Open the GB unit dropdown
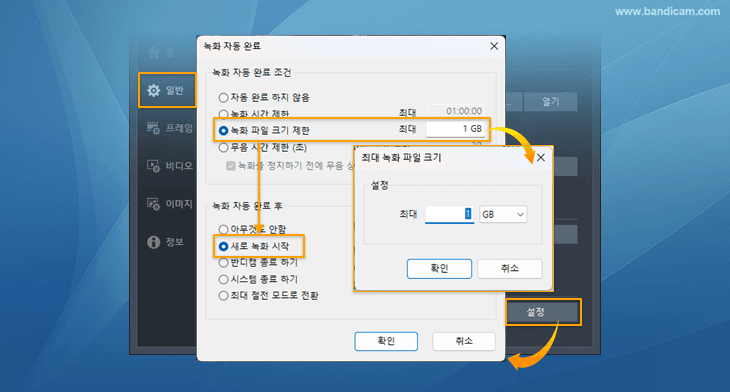The height and width of the screenshot is (392, 730). [x=503, y=214]
